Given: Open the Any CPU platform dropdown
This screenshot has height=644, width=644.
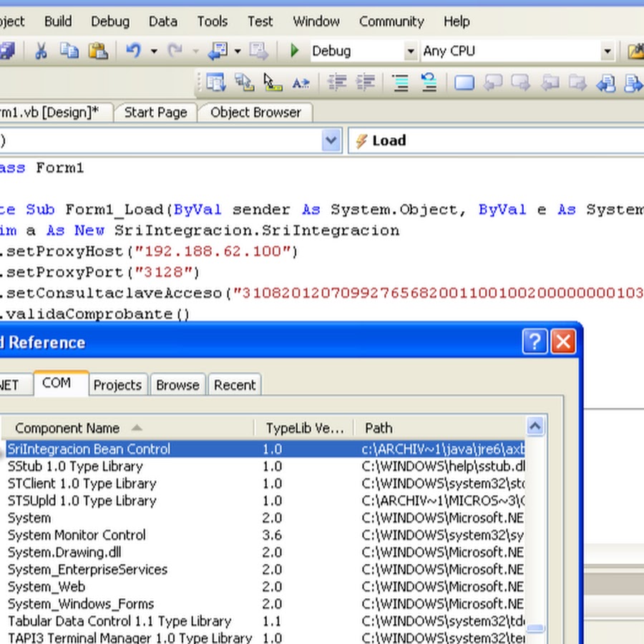Looking at the screenshot, I should (607, 52).
